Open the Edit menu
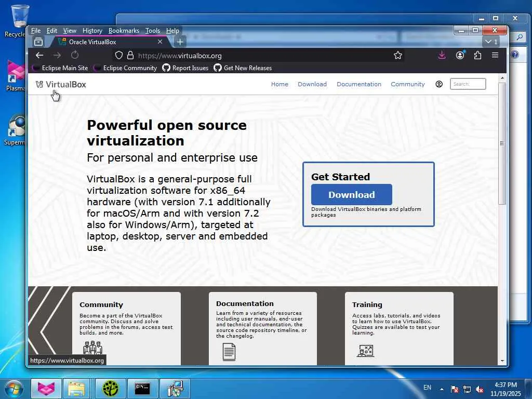 click(x=51, y=31)
